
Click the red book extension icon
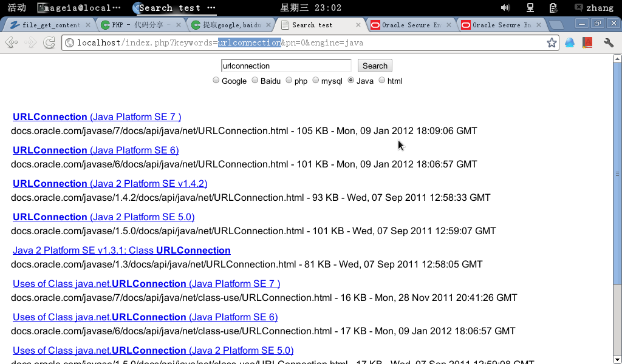pyautogui.click(x=587, y=42)
